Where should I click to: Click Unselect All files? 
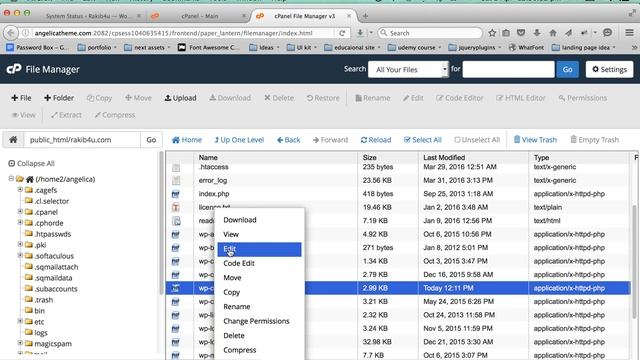477,140
